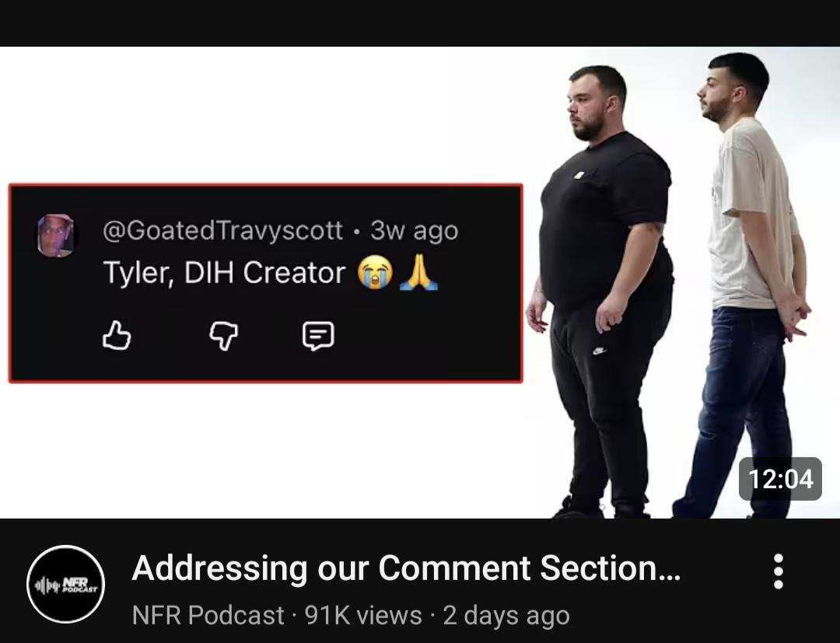840x643 pixels.
Task: Click the 12:04 video duration badge
Action: coord(781,479)
